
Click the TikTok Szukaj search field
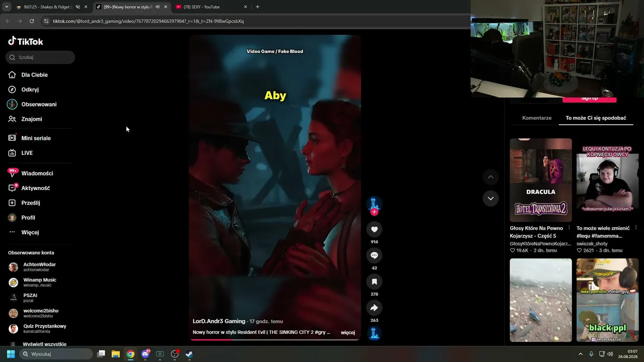tap(40, 57)
